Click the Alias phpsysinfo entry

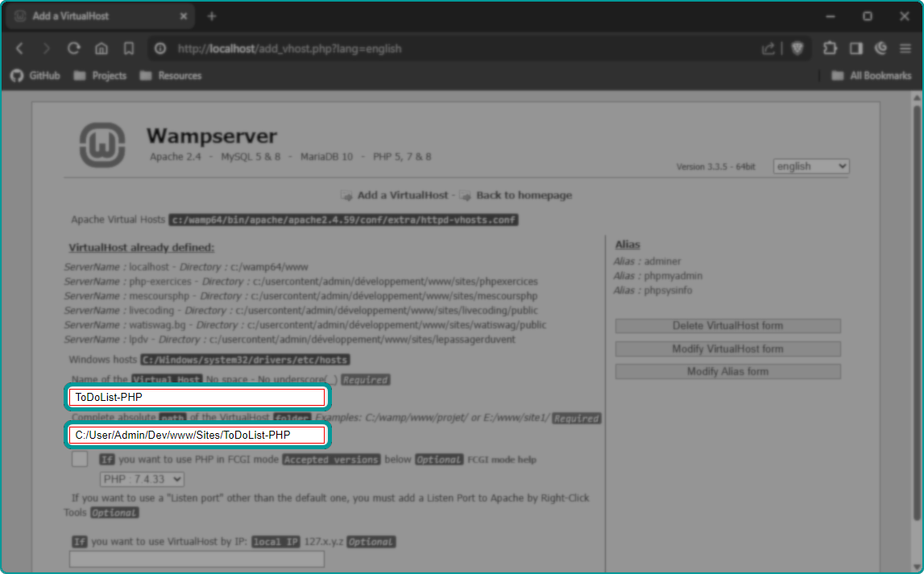[x=653, y=291]
